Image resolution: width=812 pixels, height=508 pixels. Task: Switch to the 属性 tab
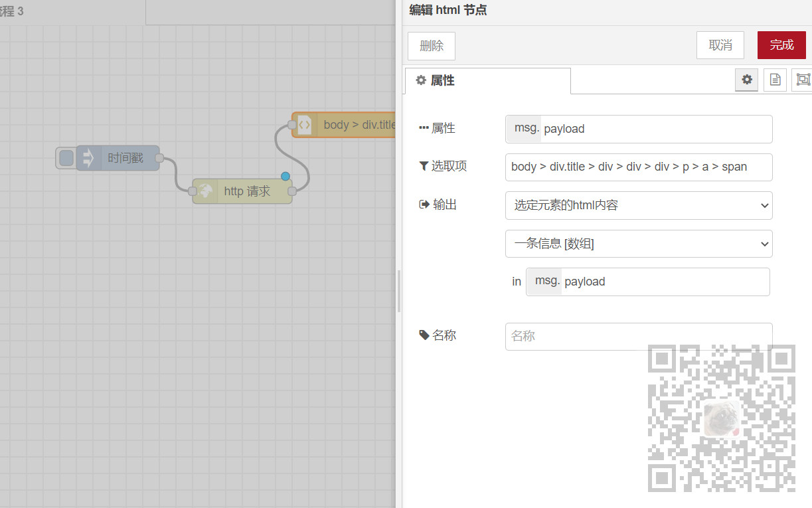click(x=488, y=80)
